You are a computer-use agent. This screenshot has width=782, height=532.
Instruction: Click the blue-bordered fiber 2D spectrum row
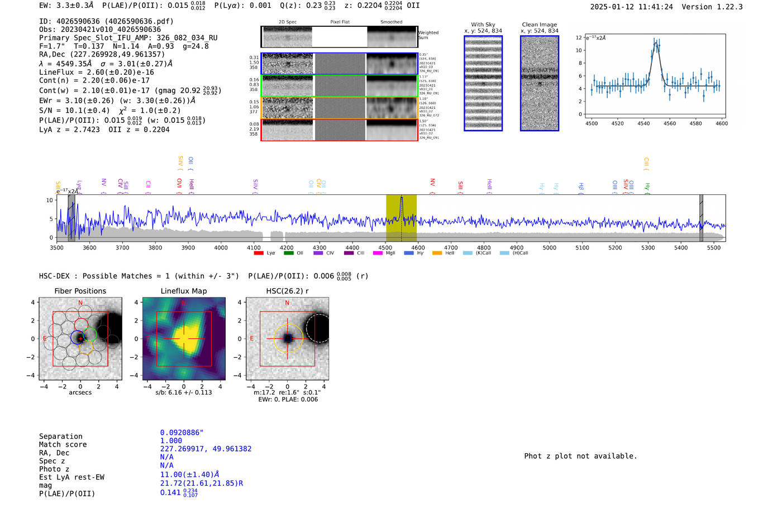[x=340, y=64]
